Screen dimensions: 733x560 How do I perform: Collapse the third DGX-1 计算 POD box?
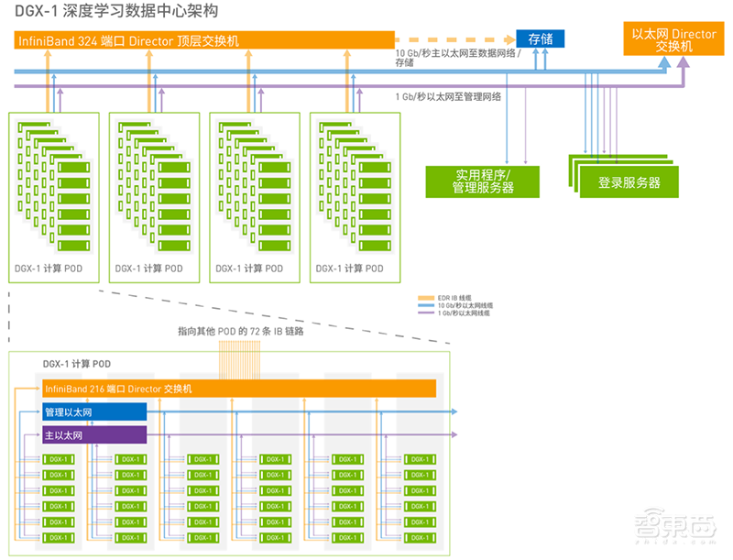254,192
